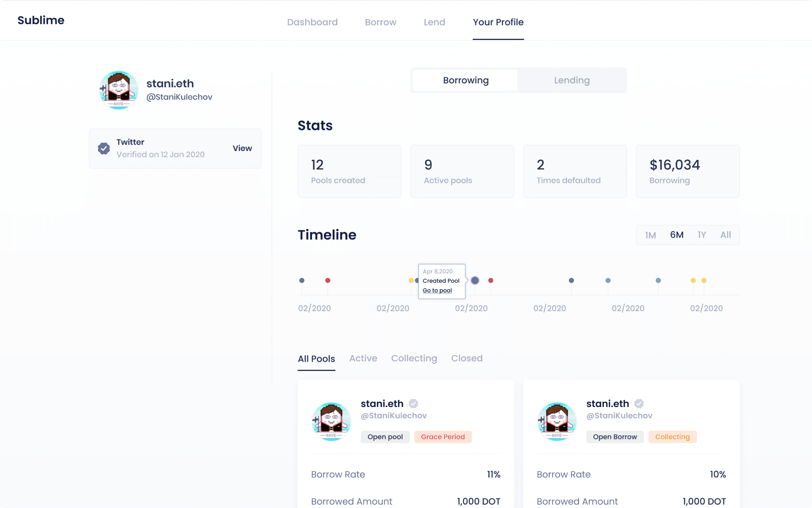The height and width of the screenshot is (508, 812).
Task: Open the Borrow navigation item
Action: 380,22
